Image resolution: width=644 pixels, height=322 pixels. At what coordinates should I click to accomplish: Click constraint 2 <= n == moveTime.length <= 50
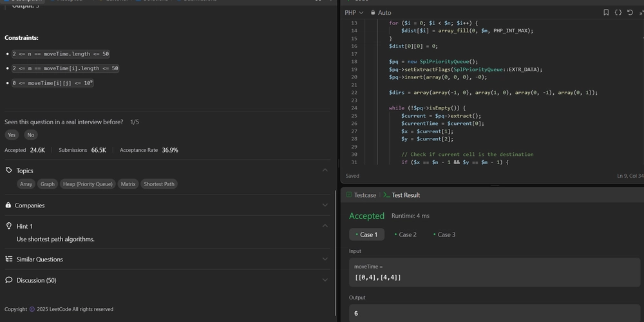click(x=61, y=54)
